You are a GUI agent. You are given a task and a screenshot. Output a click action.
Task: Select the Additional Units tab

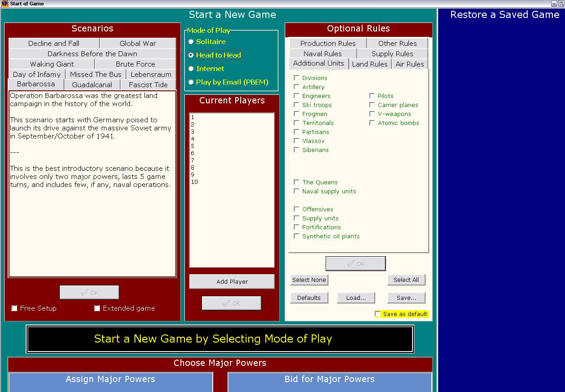(318, 63)
